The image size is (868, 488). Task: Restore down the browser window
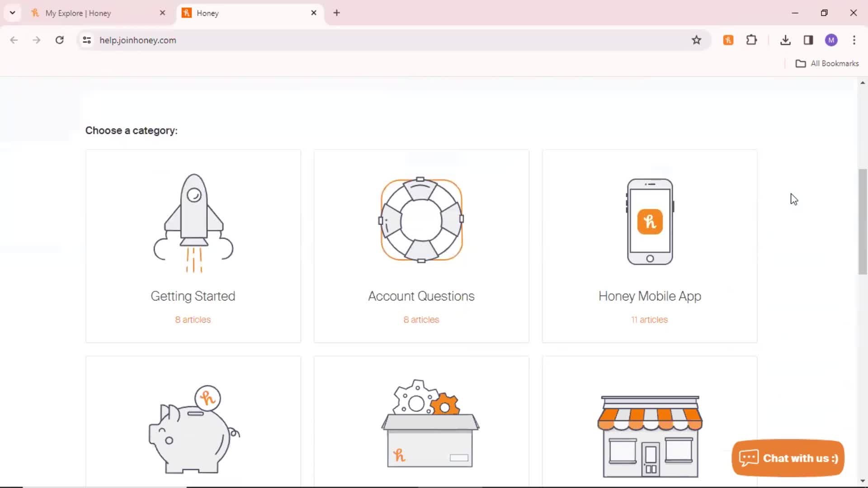[x=824, y=13]
